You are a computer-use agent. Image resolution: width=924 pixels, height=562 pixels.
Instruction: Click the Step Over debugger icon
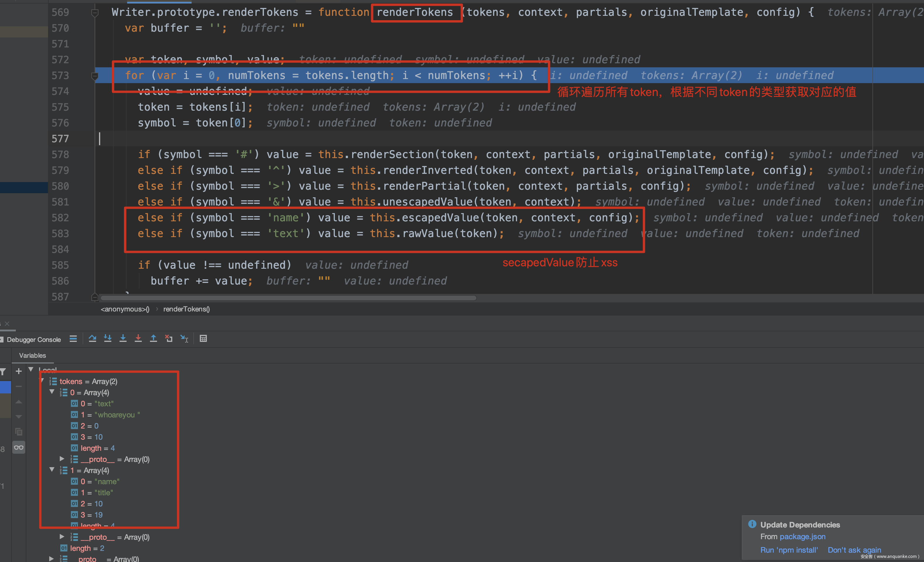coord(92,339)
